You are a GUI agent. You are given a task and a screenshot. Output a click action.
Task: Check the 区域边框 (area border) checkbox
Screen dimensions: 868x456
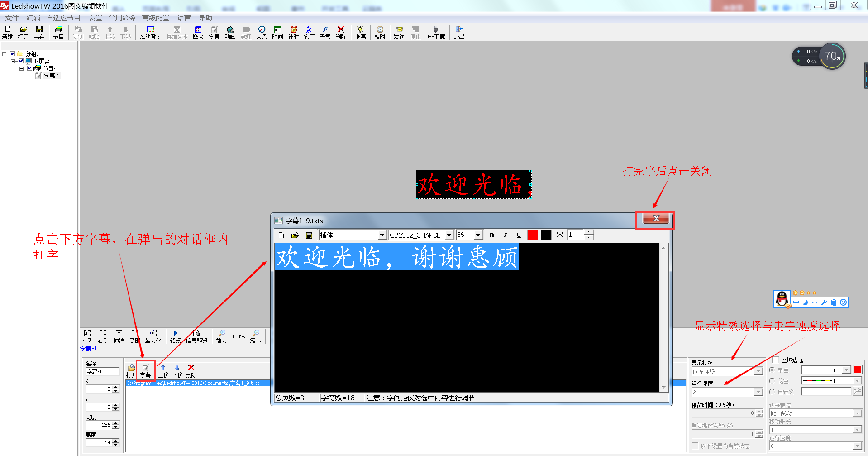tap(775, 360)
